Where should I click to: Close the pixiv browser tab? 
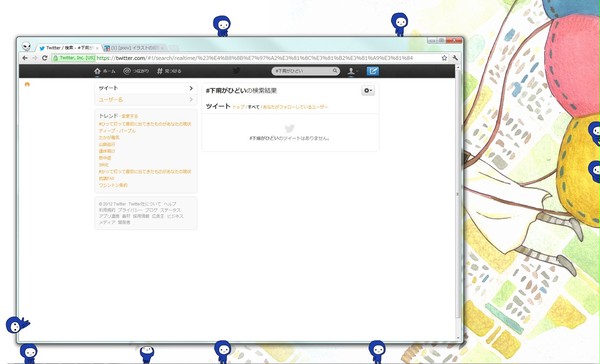(x=162, y=48)
